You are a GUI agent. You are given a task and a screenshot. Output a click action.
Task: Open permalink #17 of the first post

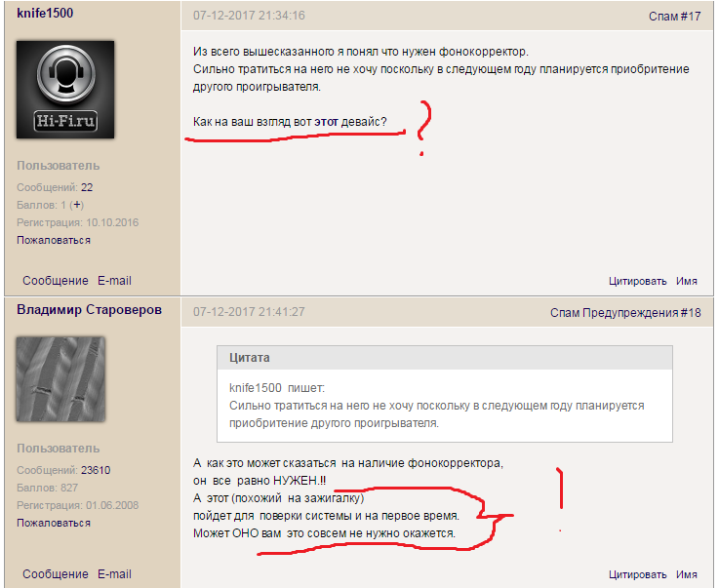point(691,17)
